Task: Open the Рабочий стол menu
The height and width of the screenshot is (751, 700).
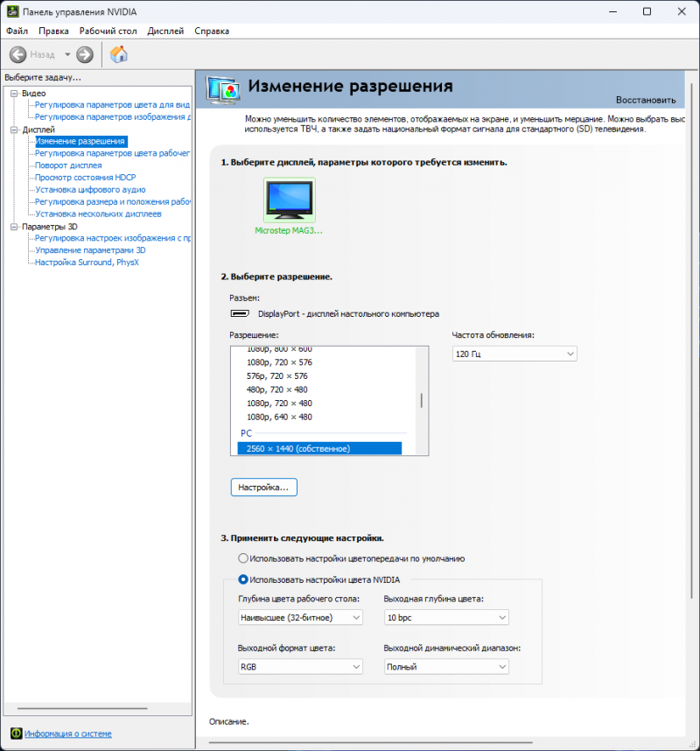Action: 108,31
